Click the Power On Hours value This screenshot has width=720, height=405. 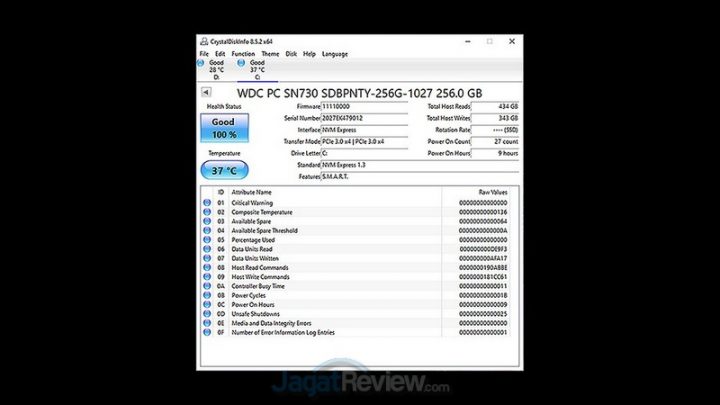[x=495, y=153]
